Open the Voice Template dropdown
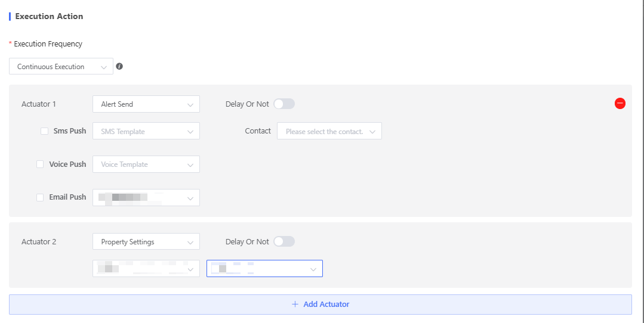644x323 pixels. click(x=146, y=164)
